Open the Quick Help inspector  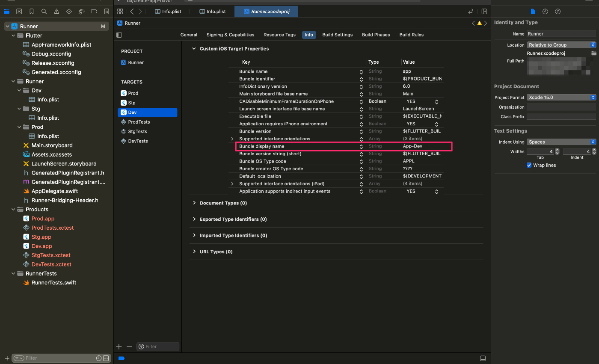coord(557,12)
